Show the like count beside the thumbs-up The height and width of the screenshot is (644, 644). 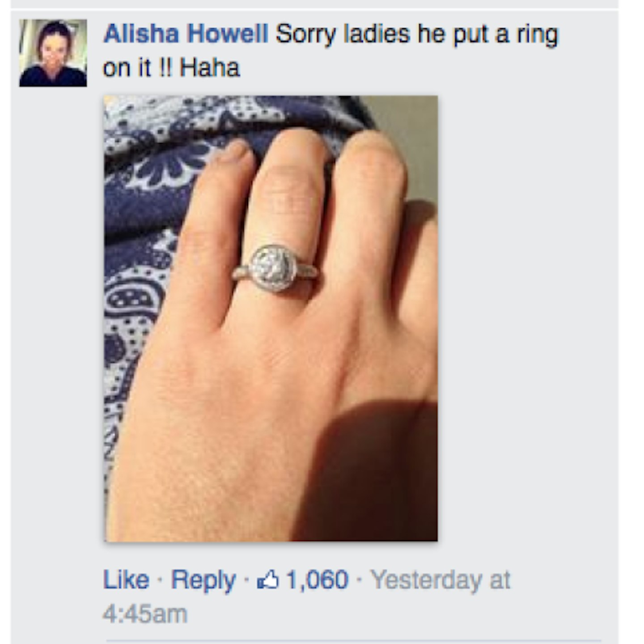click(317, 580)
